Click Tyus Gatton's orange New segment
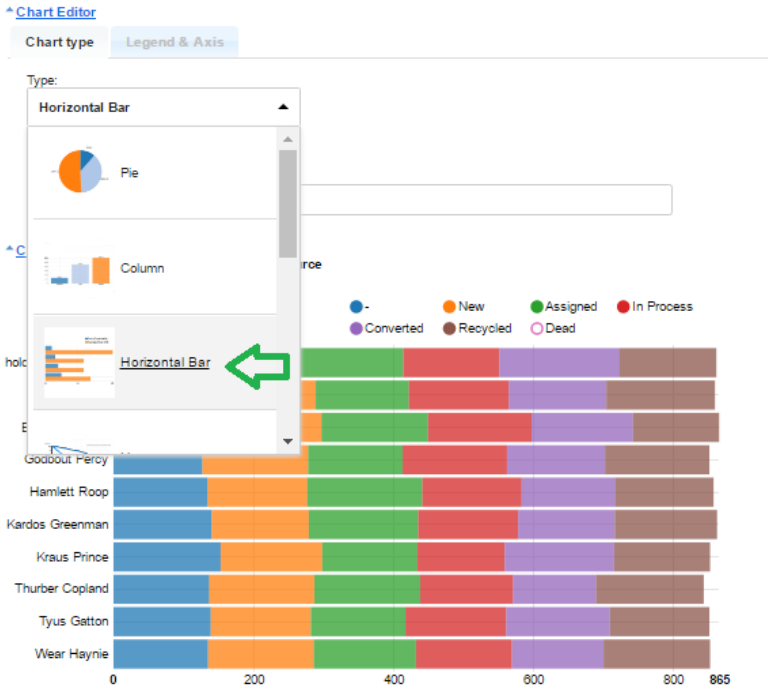The width and height of the screenshot is (768, 699). click(261, 622)
